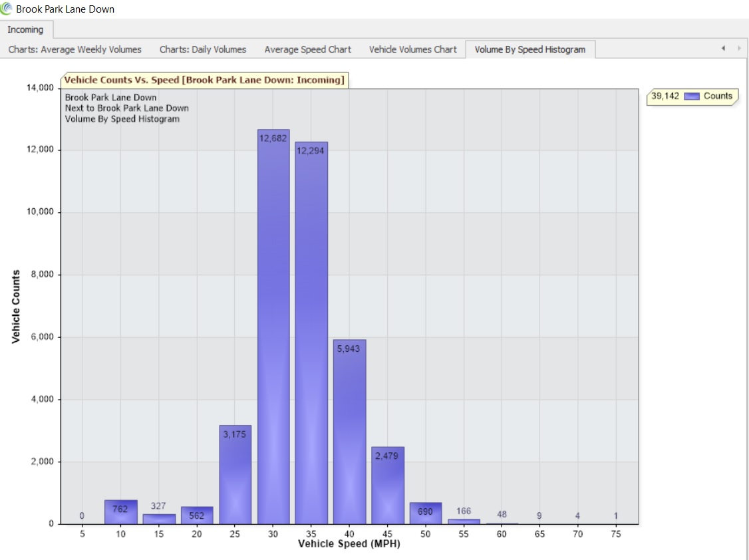Open the Average Speed Chart tab
The width and height of the screenshot is (749, 560).
point(307,49)
